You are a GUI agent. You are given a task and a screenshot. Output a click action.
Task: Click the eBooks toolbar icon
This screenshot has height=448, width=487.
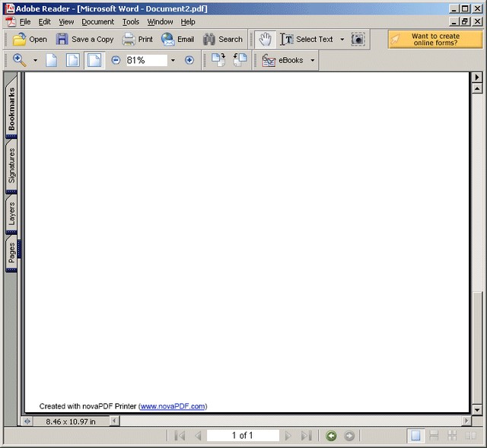[x=269, y=60]
